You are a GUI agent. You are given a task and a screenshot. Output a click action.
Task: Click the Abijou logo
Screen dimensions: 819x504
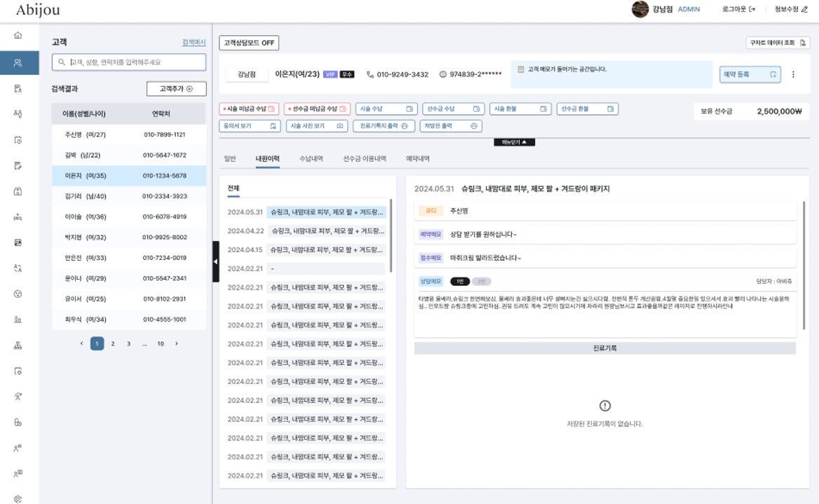point(38,10)
